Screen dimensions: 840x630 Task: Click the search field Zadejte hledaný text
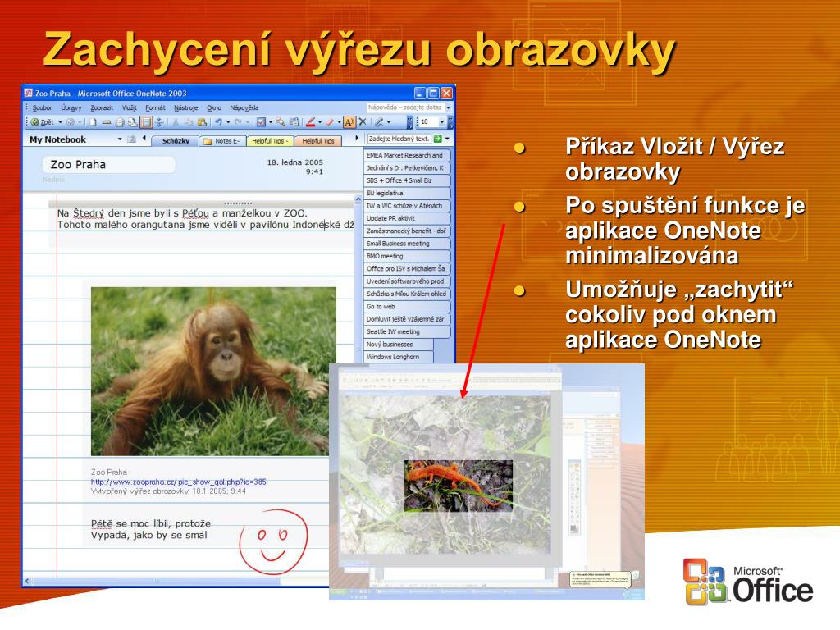(x=399, y=139)
